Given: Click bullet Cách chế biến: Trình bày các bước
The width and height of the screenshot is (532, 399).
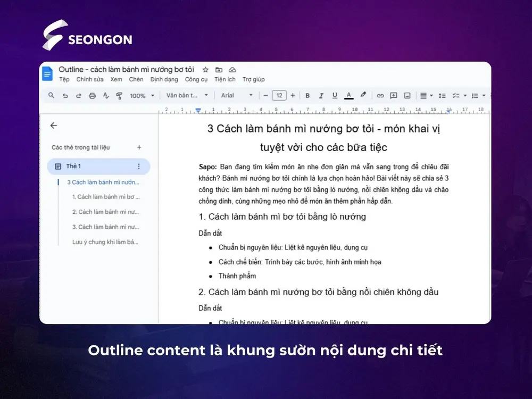Looking at the screenshot, I should tap(300, 262).
